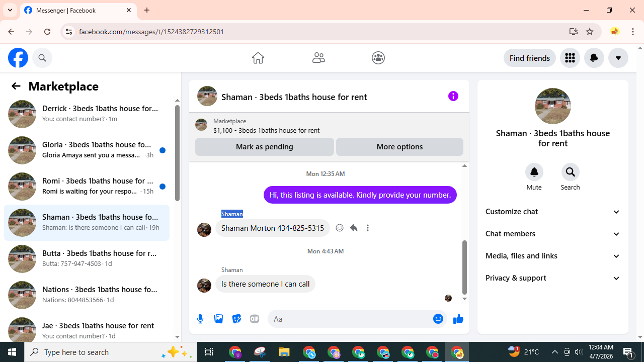Open Jae's house for rent conversation
Screen dimensions: 644x362
pos(87,327)
